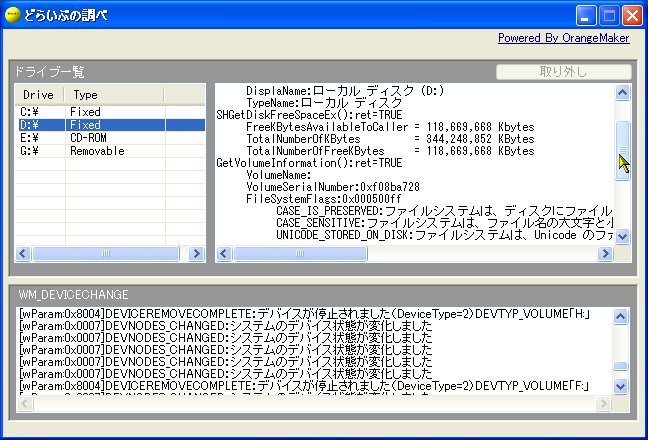Select the G:¥ Removable drive row

click(x=110, y=151)
